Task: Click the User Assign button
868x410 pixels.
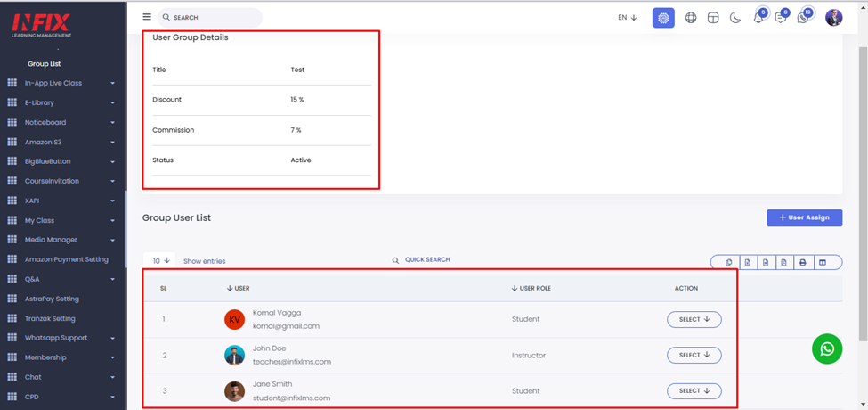Action: tap(804, 217)
